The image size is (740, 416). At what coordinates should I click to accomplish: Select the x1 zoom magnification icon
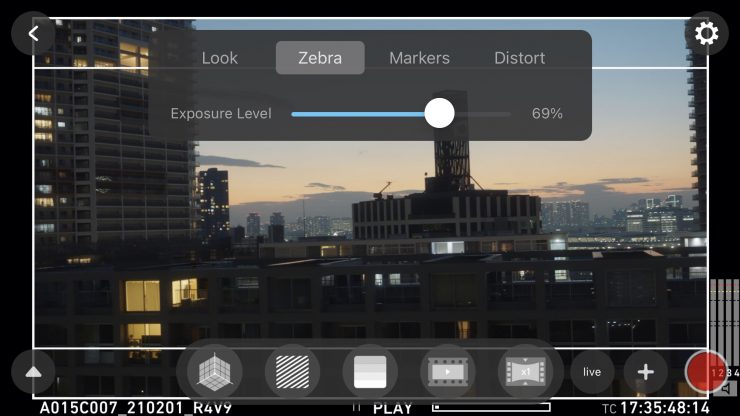(525, 372)
